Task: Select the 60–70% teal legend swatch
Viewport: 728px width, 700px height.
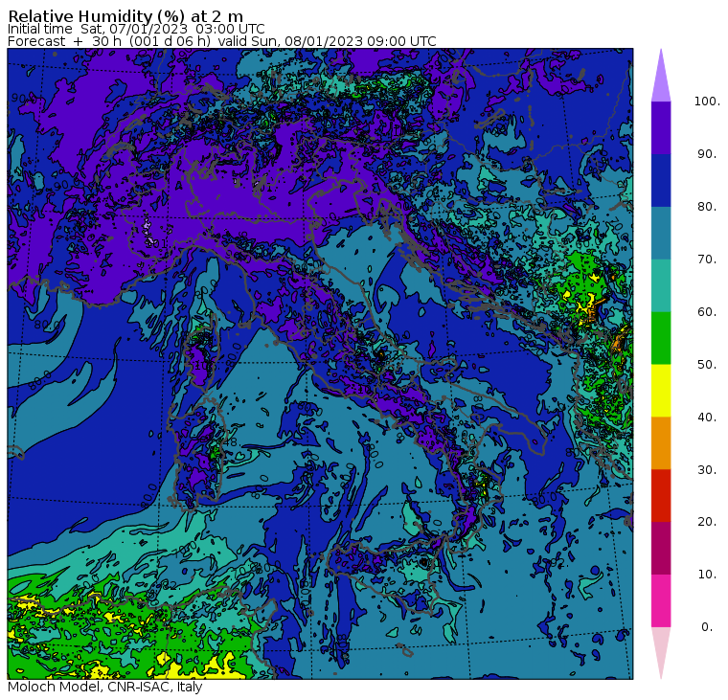Action: pyautogui.click(x=661, y=285)
